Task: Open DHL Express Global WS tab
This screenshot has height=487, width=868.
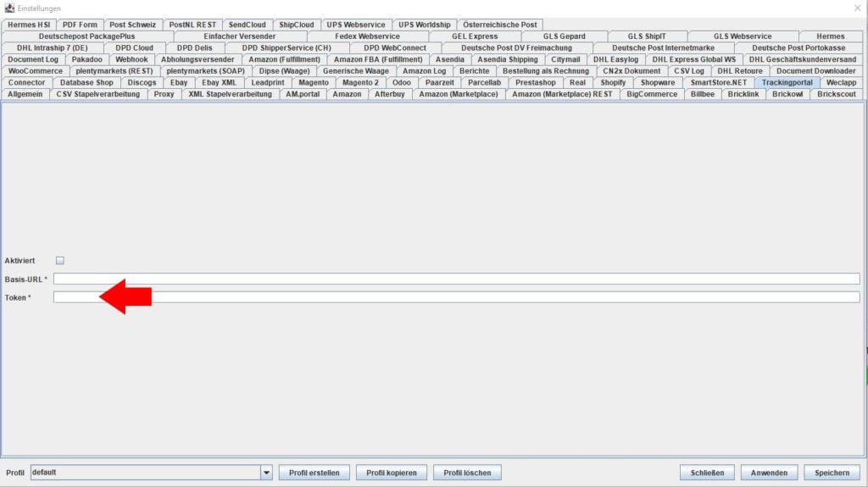Action: coord(693,60)
